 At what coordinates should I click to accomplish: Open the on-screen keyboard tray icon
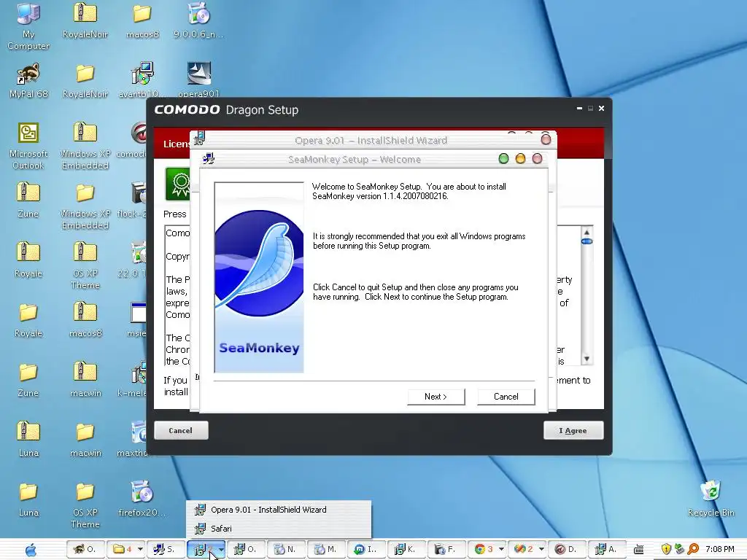click(639, 550)
